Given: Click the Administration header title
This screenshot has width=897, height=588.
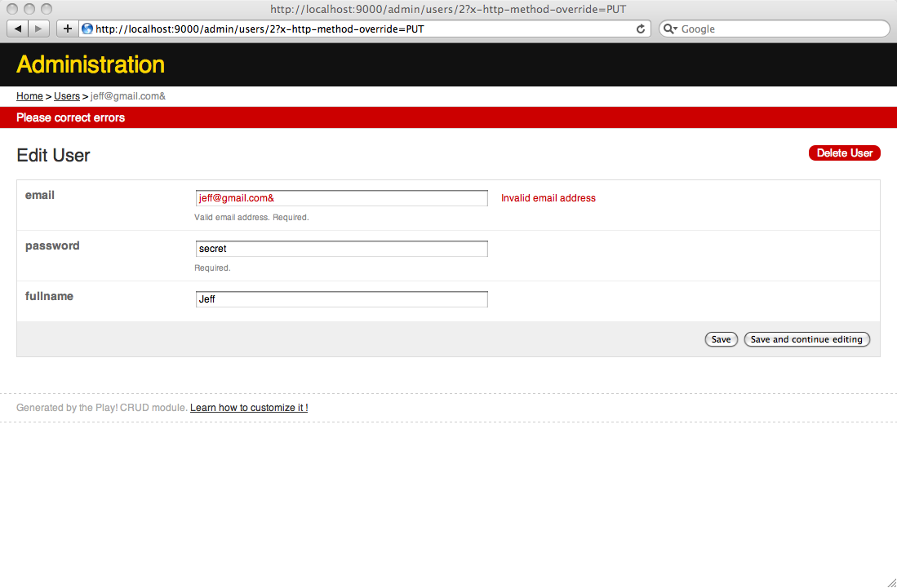Looking at the screenshot, I should pos(91,64).
